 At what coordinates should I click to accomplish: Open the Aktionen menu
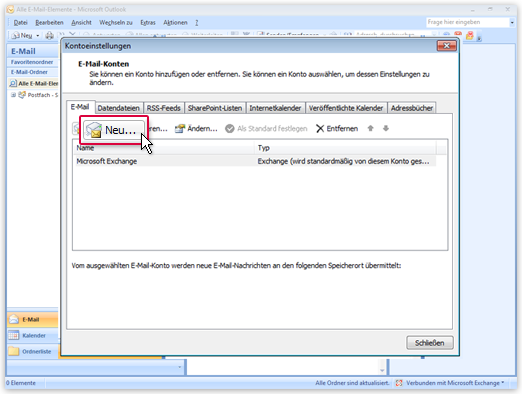tap(175, 22)
